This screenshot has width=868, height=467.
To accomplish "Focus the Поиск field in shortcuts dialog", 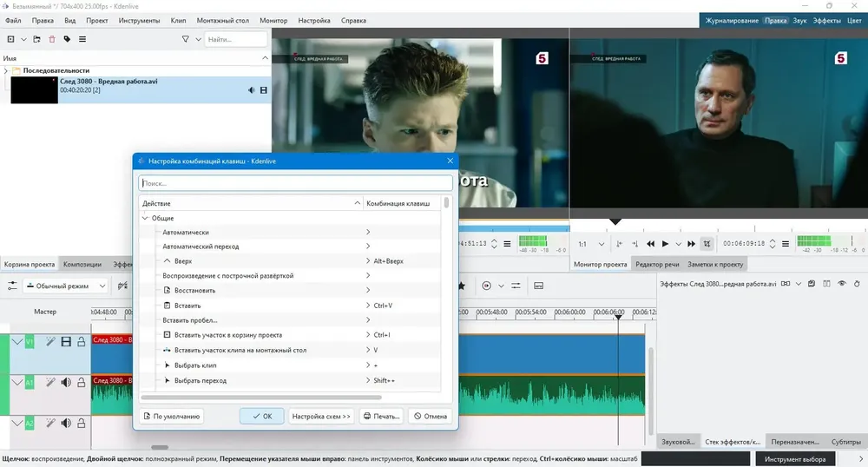I will click(x=295, y=183).
